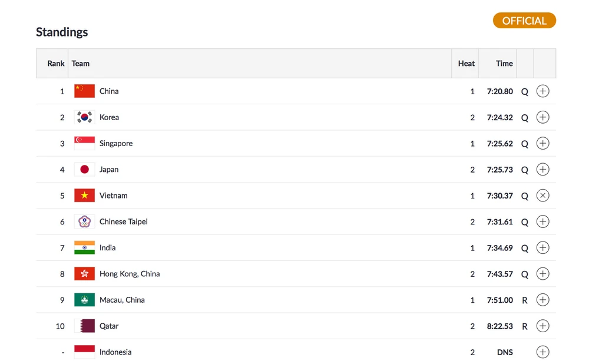Viewport: 589px width, 364px height.
Task: Expand Singapore's result row
Action: tap(542, 143)
